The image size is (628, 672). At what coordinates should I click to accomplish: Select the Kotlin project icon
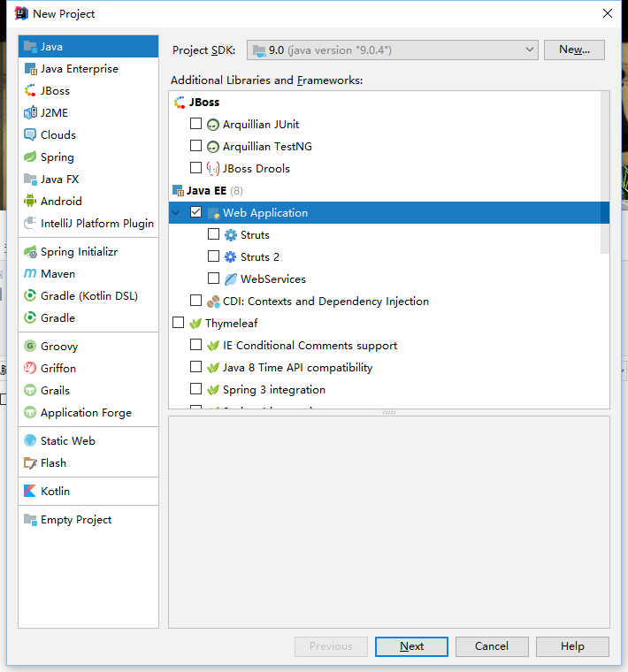[31, 492]
